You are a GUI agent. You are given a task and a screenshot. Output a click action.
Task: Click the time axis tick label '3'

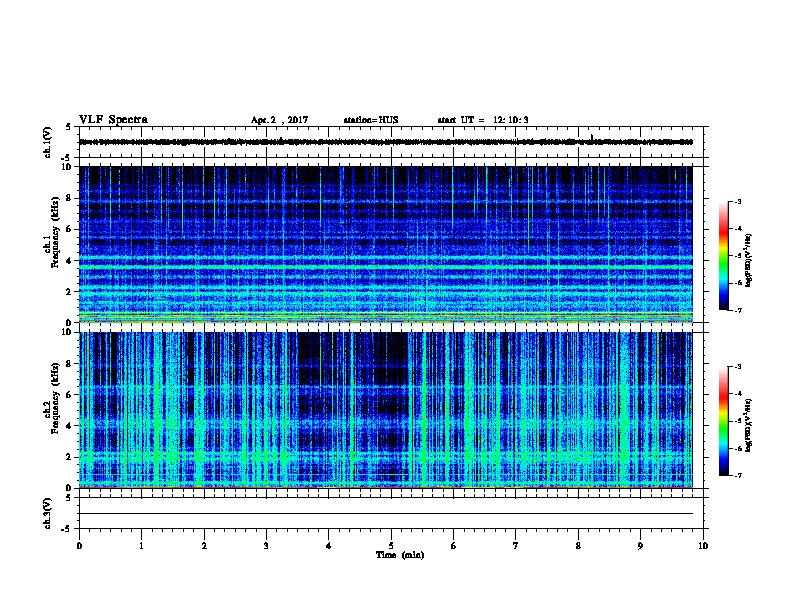point(266,546)
